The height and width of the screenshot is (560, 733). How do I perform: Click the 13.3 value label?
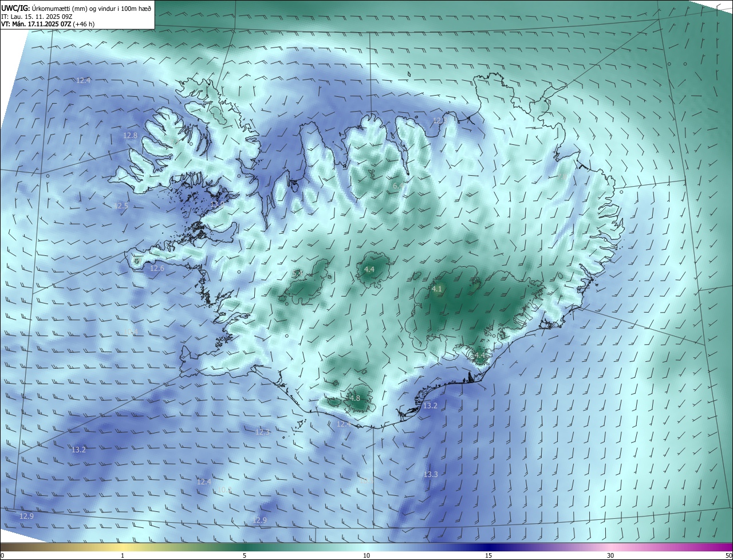[431, 474]
